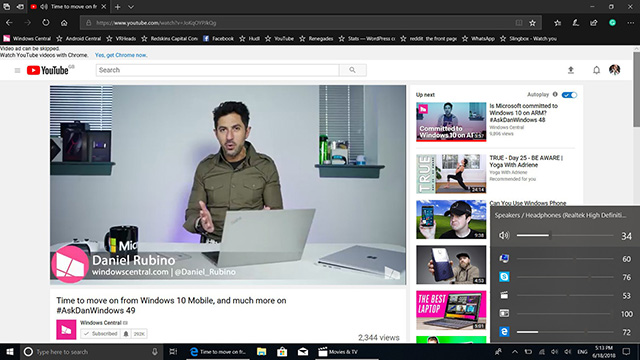Screen dimensions: 640x360
Task: Open File Explorer from the taskbar
Action: click(261, 351)
